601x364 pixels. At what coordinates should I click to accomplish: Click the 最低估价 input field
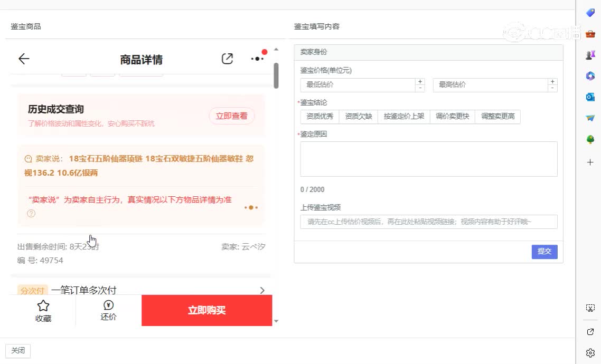pyautogui.click(x=358, y=85)
